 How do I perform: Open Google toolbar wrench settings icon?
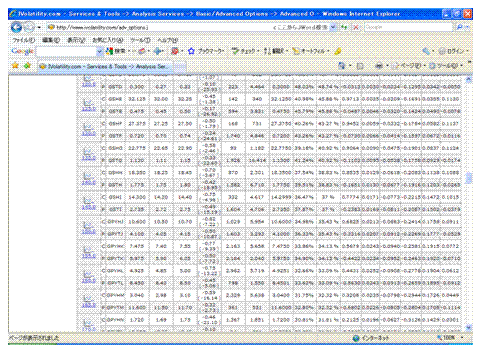[x=426, y=51]
